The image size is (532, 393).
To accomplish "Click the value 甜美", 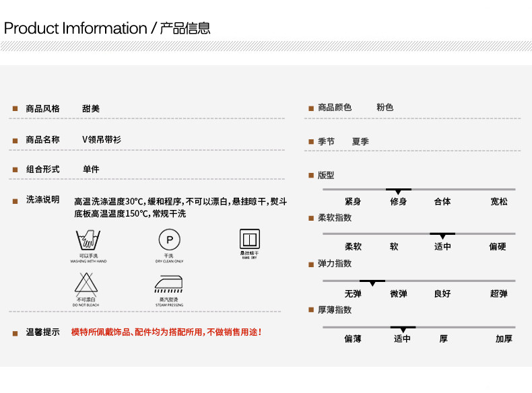I will pos(91,108).
